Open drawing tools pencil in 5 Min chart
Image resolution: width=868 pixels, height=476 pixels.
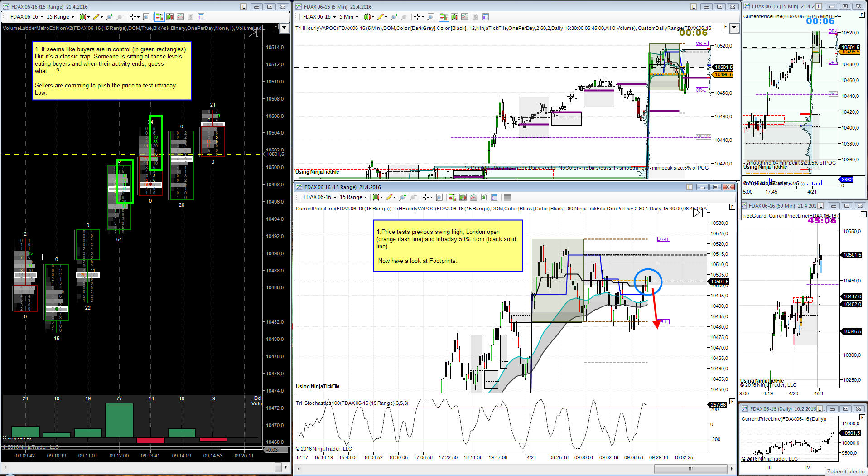382,17
